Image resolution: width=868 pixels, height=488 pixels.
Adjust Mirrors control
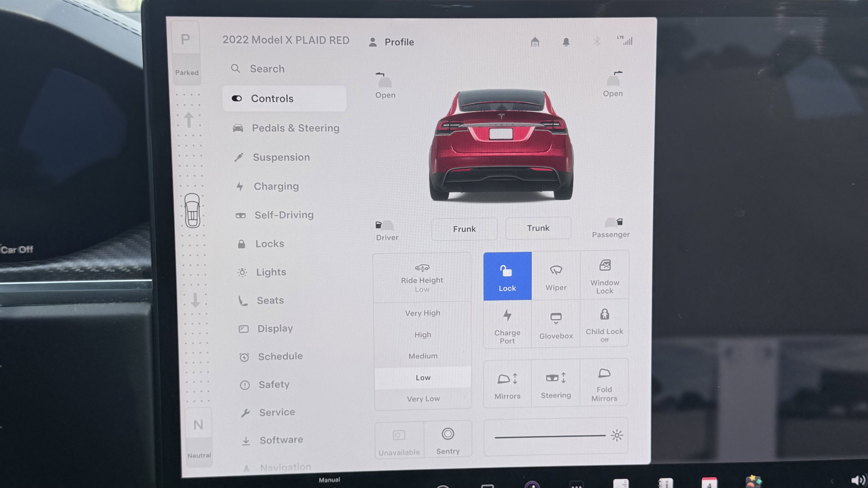tap(507, 384)
